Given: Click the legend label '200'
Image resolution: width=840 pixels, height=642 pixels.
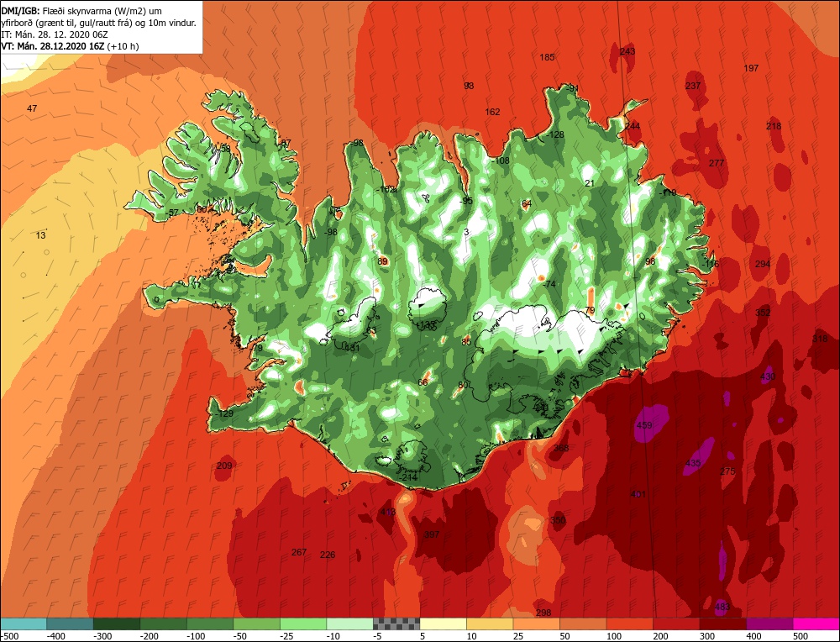Looking at the screenshot, I should coord(661,636).
